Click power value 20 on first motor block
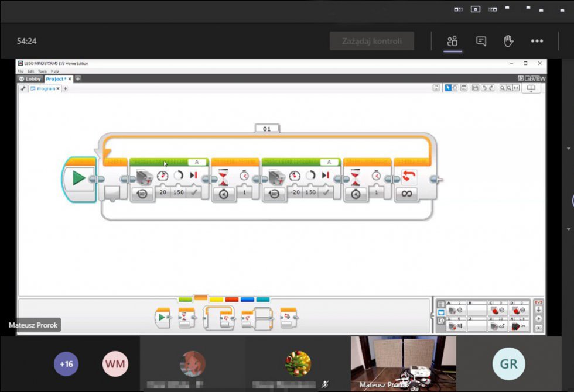 click(162, 192)
